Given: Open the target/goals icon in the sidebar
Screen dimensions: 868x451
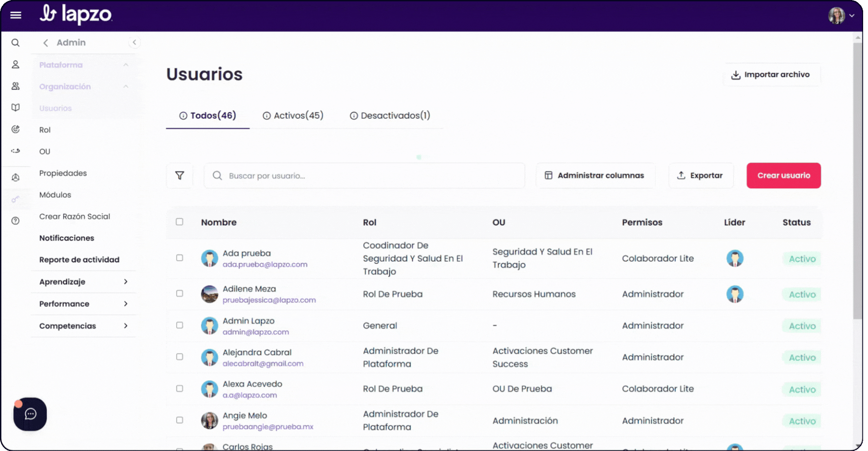Looking at the screenshot, I should [16, 129].
